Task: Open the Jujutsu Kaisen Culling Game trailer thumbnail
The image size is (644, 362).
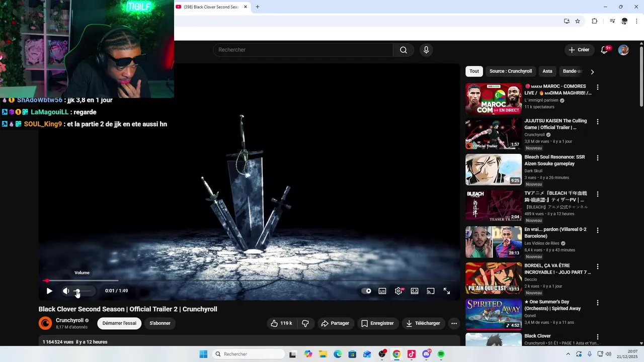Action: click(494, 134)
